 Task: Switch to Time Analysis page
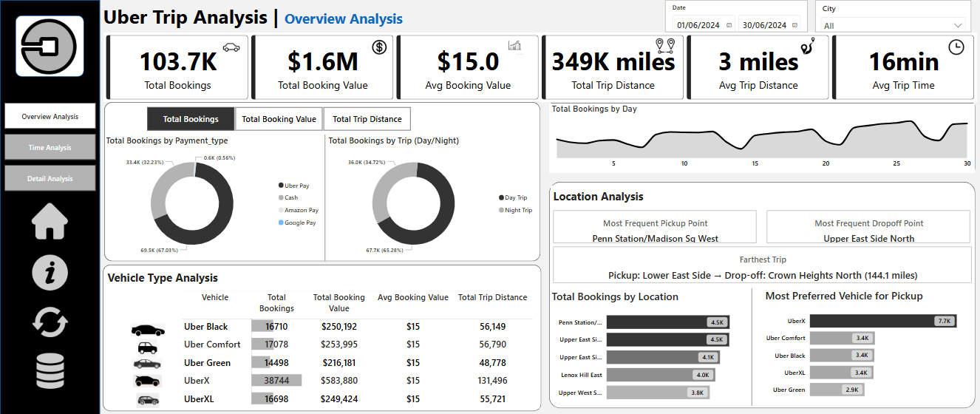(50, 147)
